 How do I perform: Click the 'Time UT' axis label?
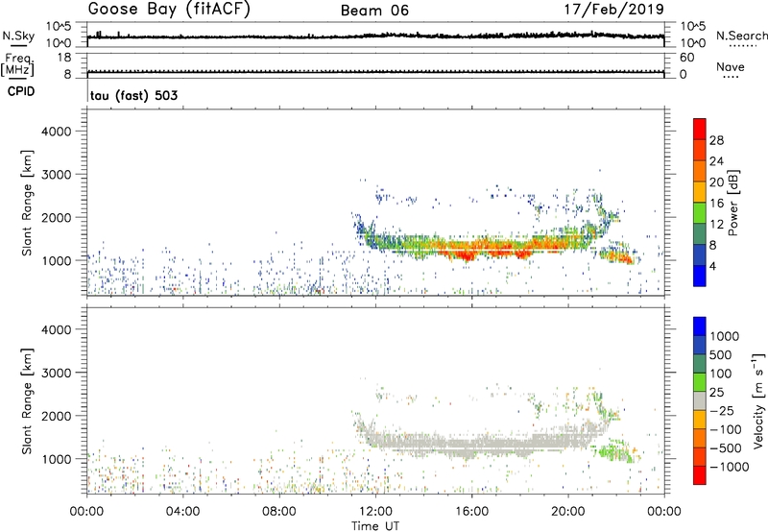pyautogui.click(x=375, y=526)
